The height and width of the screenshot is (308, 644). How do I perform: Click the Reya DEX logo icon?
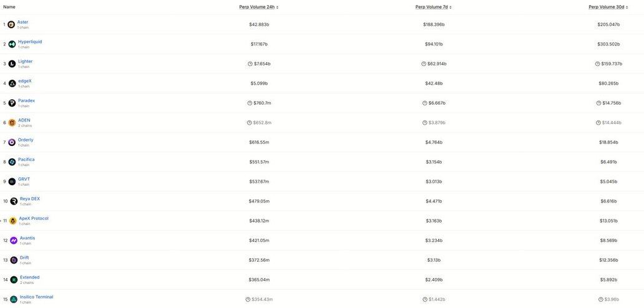click(14, 201)
